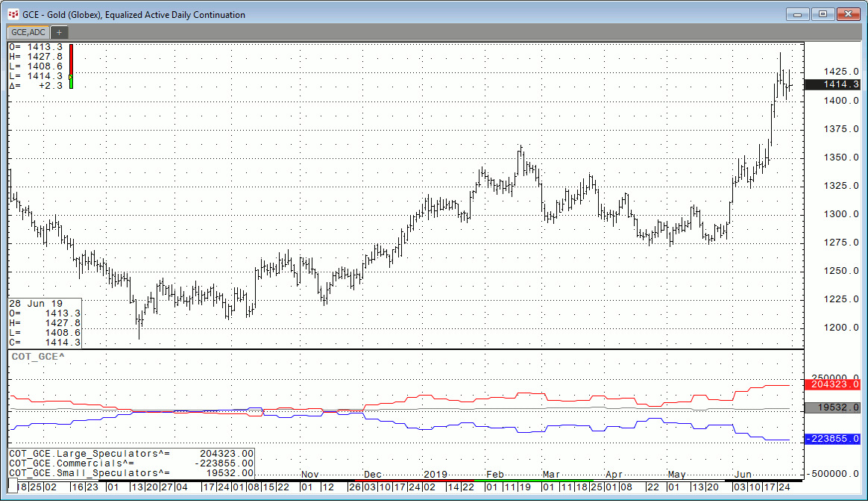Select the GCE,ADC chart tab
Screen dimensions: 868x503
pos(28,32)
